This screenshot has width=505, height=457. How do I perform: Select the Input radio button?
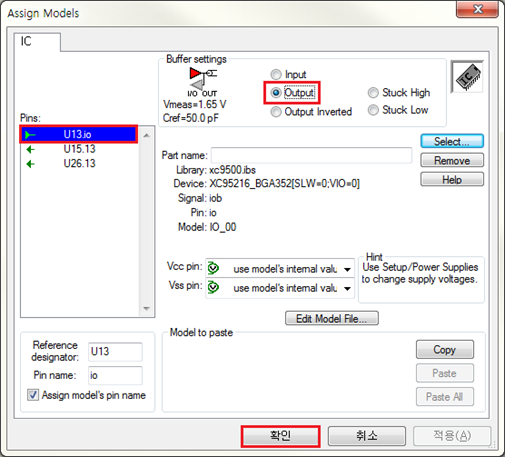(276, 74)
